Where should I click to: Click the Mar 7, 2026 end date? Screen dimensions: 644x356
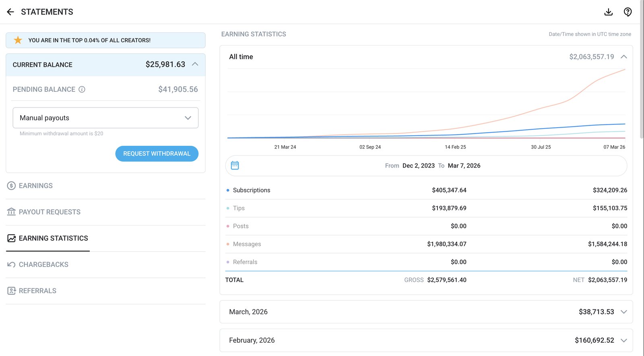coord(464,166)
